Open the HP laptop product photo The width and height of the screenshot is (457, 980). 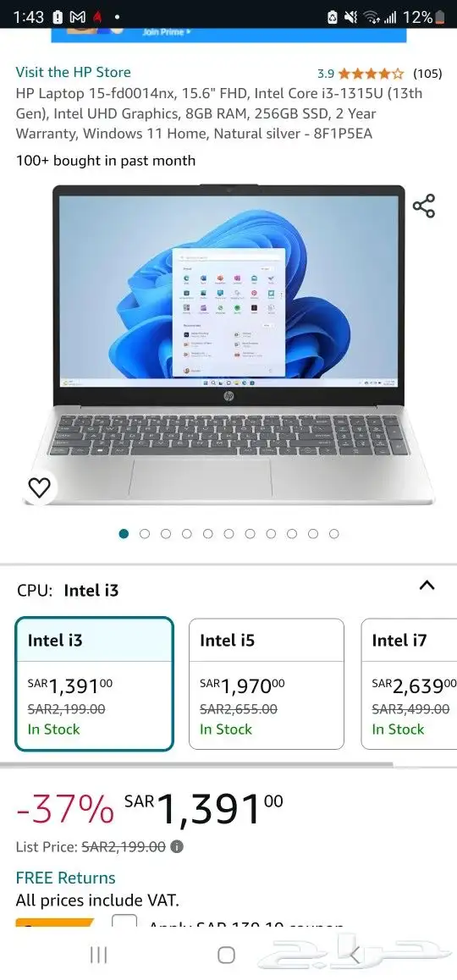[228, 344]
